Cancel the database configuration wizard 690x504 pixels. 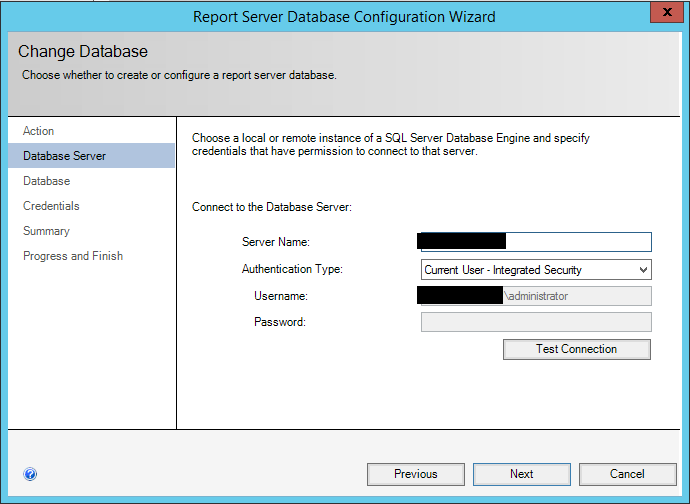pos(627,474)
